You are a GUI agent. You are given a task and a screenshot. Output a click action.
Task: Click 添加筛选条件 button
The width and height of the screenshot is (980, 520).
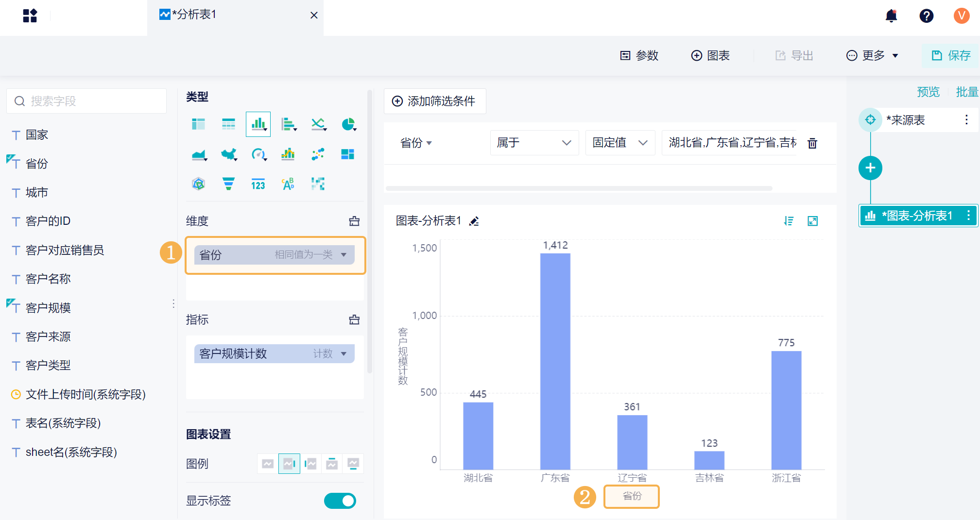point(435,101)
